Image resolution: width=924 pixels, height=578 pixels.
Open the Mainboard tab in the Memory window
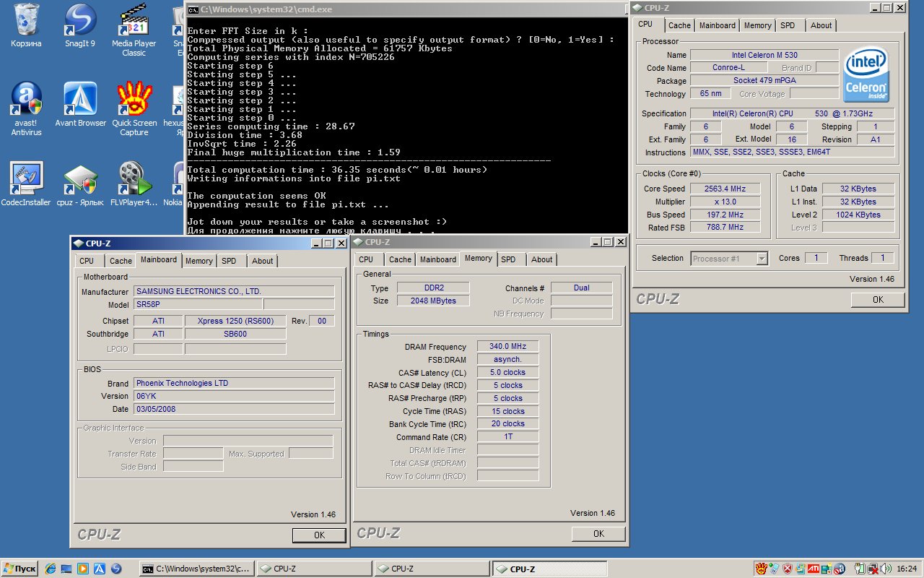coord(438,259)
